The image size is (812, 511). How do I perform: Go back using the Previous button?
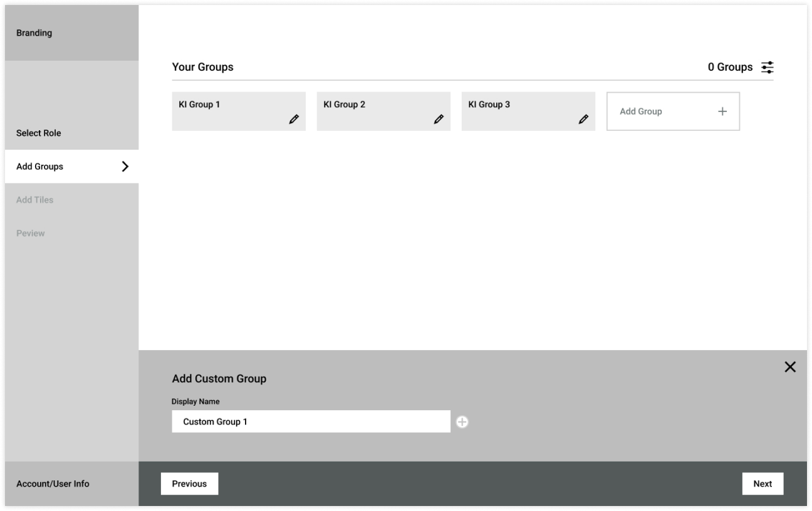coord(189,483)
